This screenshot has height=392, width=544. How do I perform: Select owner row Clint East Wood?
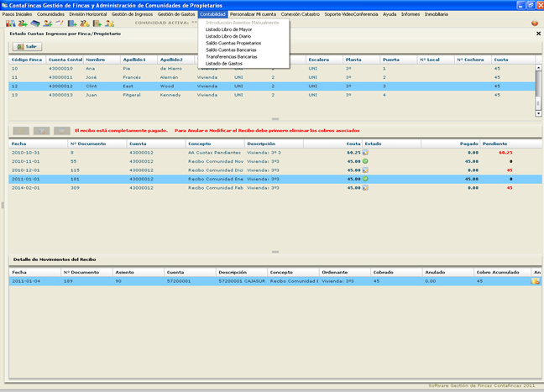pos(272,86)
